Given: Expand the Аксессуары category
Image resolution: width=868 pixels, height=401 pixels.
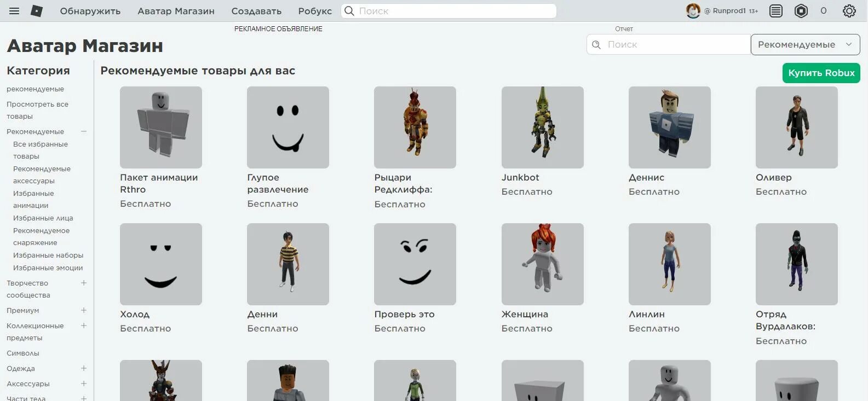Looking at the screenshot, I should point(84,383).
